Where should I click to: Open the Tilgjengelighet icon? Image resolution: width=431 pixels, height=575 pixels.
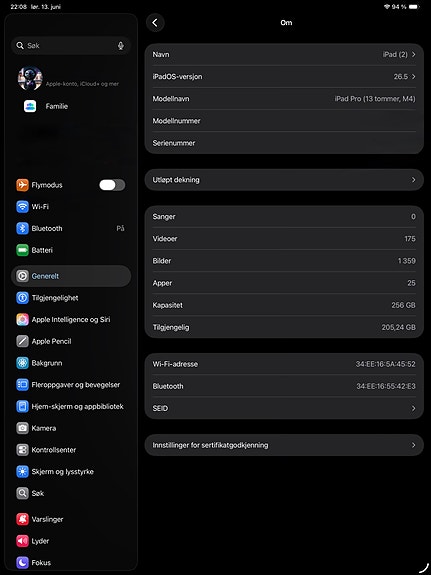[x=22, y=298]
